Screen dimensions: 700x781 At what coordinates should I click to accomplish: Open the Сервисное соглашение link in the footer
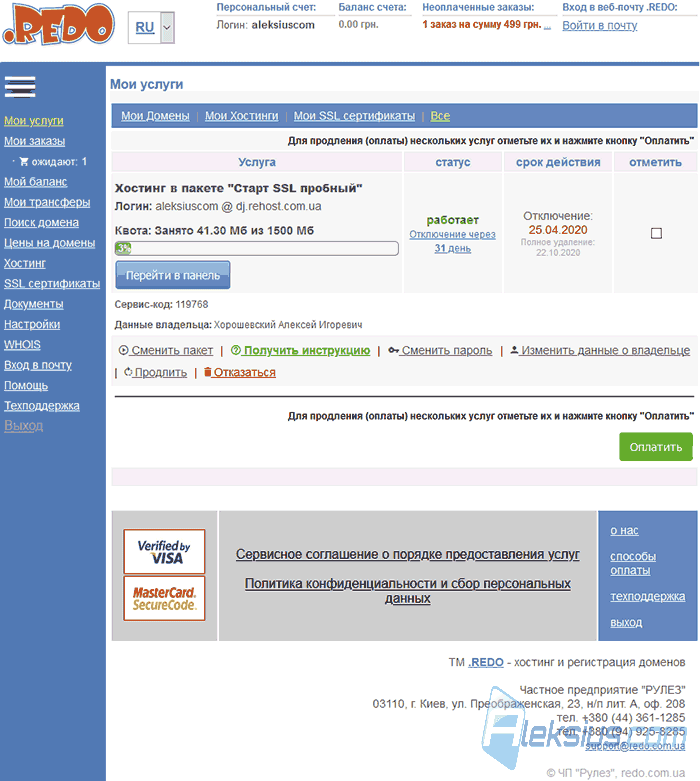click(x=408, y=554)
